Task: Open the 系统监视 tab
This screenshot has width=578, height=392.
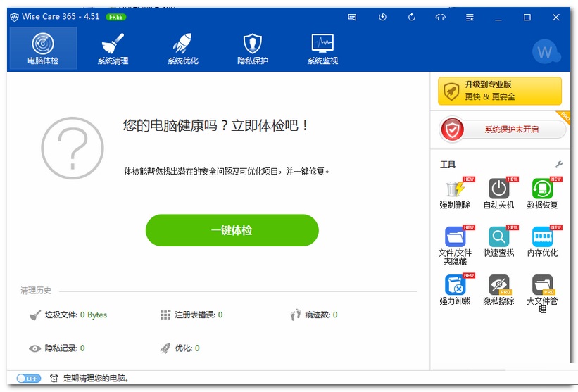Action: (322, 49)
